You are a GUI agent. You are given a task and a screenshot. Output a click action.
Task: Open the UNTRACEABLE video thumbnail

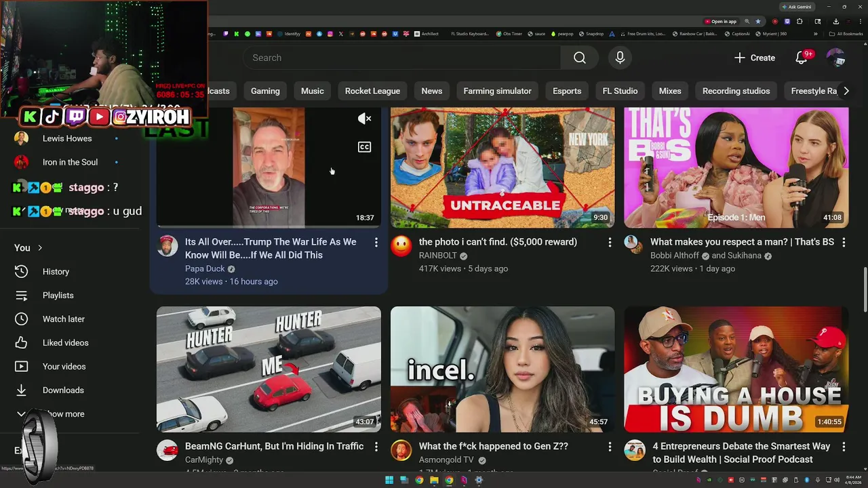(x=502, y=167)
